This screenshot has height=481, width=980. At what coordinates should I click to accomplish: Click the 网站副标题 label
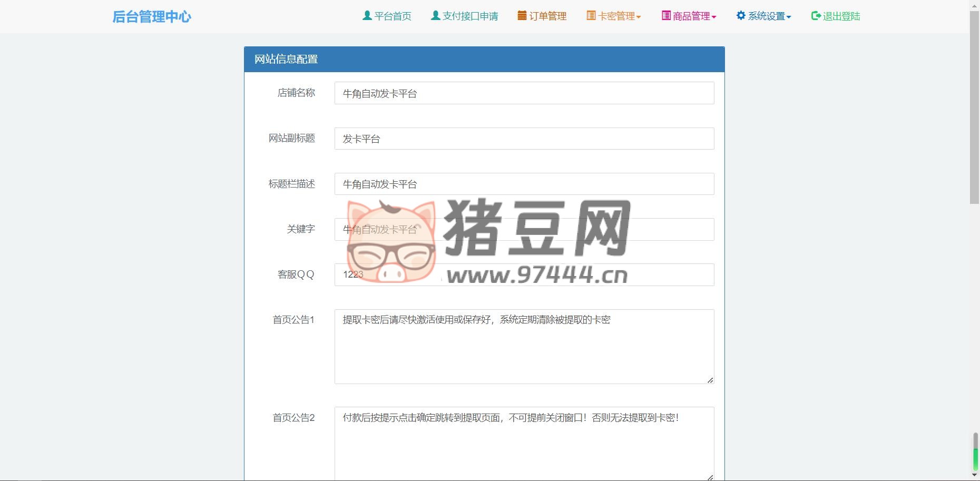pyautogui.click(x=292, y=138)
